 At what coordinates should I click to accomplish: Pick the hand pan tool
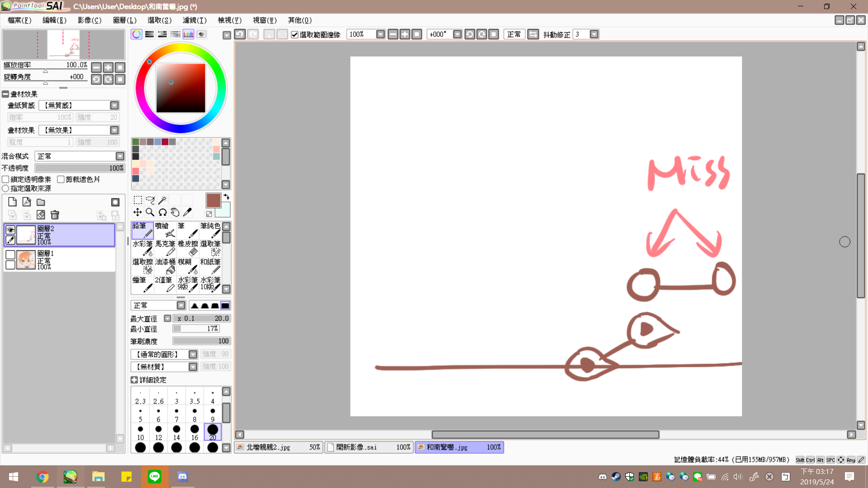(175, 212)
